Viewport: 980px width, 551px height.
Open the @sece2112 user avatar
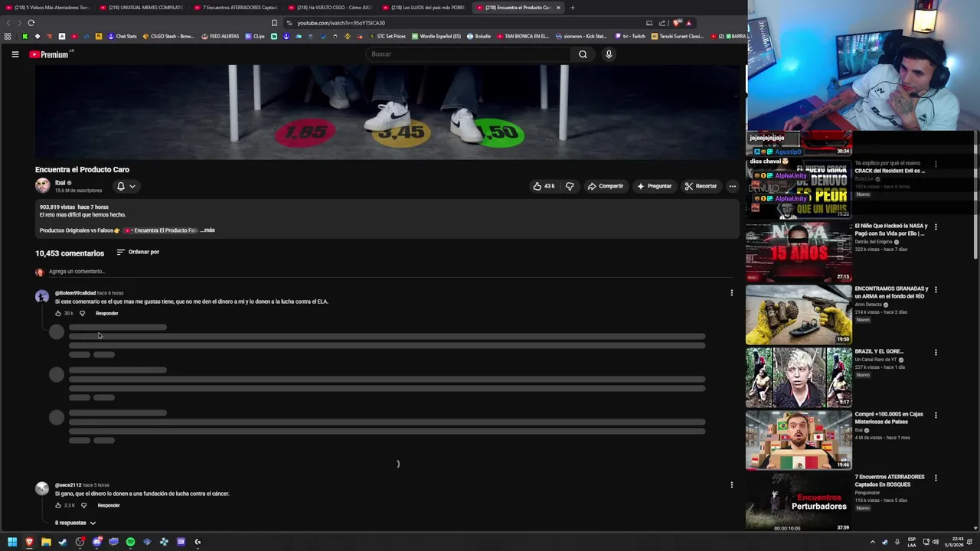point(42,488)
